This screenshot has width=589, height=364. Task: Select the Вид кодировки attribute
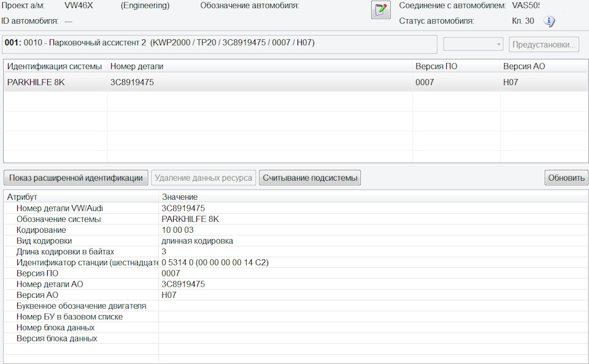pos(296,241)
